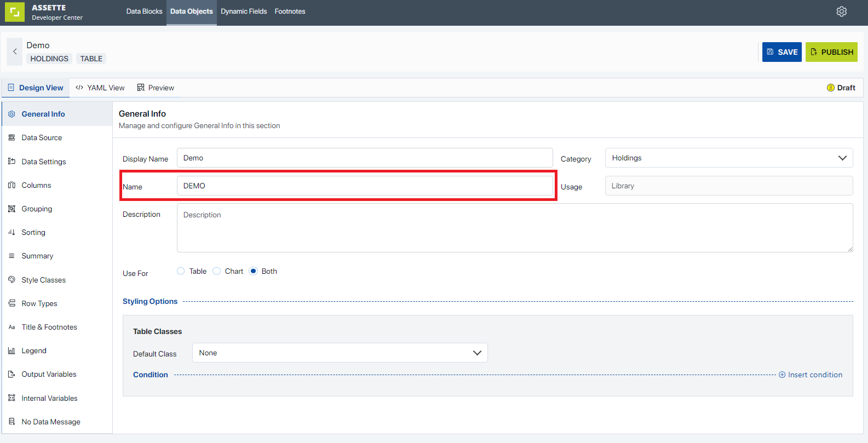This screenshot has width=868, height=443.
Task: Click the Style Classes palette icon
Action: point(12,280)
